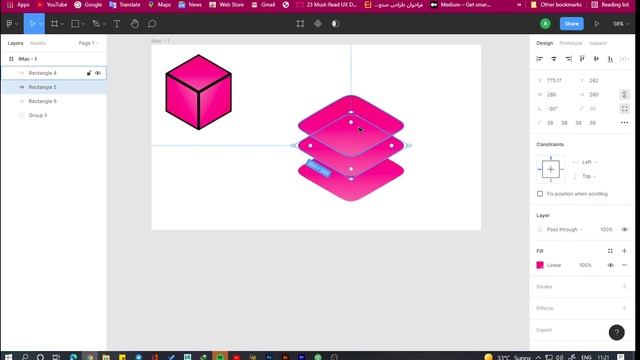Click the rotation field showing -30°
Image resolution: width=640 pixels, height=360 pixels.
tap(553, 109)
